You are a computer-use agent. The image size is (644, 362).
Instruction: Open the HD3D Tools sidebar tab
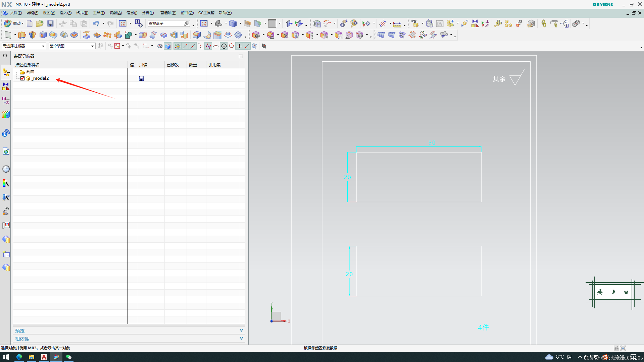coord(6,133)
